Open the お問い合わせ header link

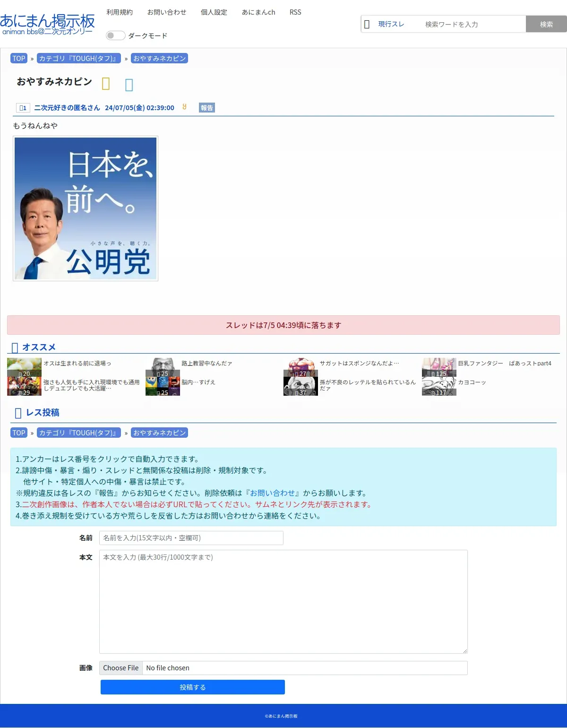click(167, 12)
